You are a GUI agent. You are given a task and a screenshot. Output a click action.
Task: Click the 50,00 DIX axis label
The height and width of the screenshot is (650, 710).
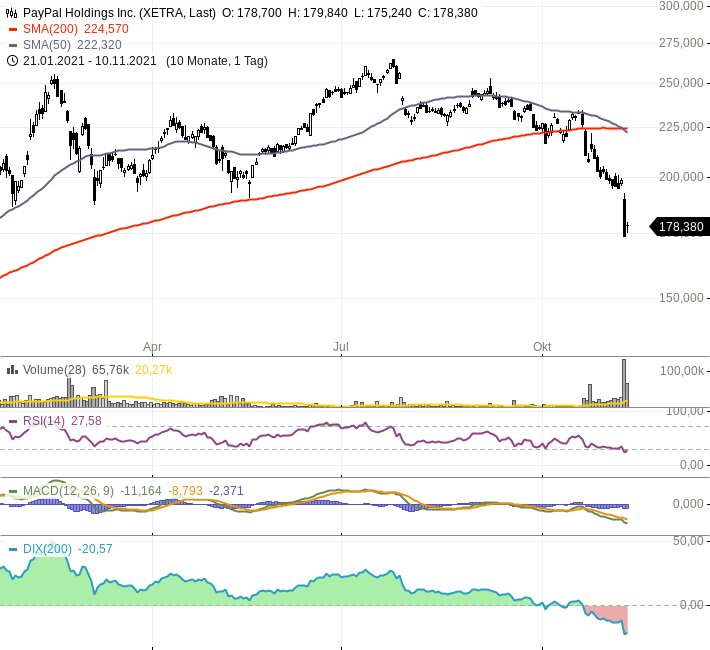[688, 541]
